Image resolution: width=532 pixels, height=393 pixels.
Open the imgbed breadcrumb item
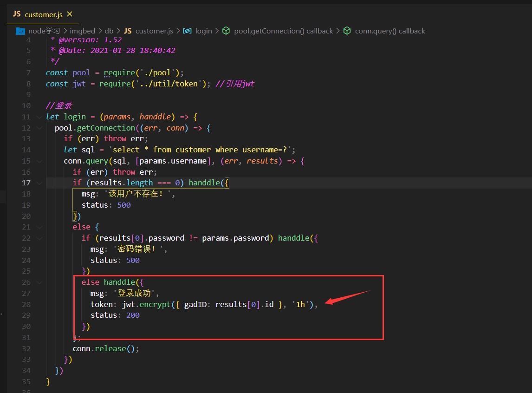(83, 31)
